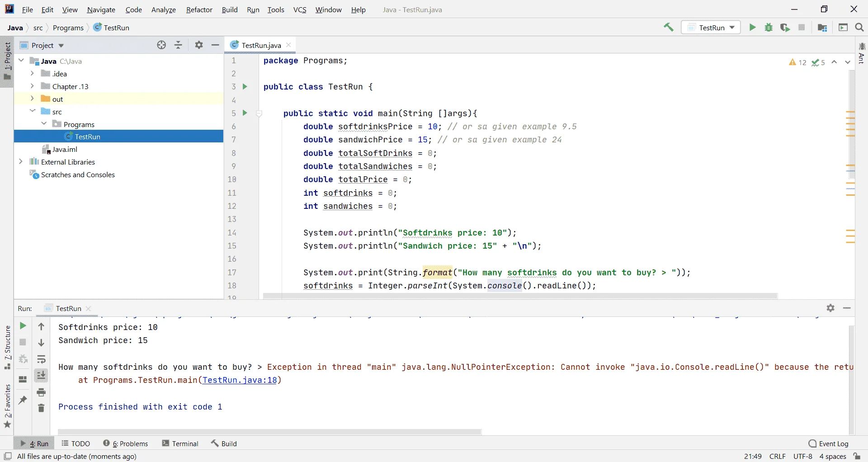Toggle the read-only lock in status bar
868x462 pixels.
(x=857, y=456)
